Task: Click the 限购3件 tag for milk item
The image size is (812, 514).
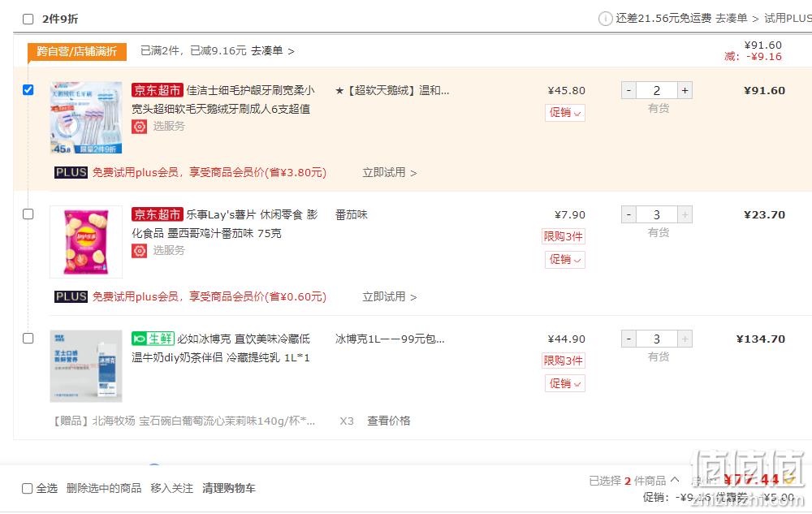Action: click(564, 361)
